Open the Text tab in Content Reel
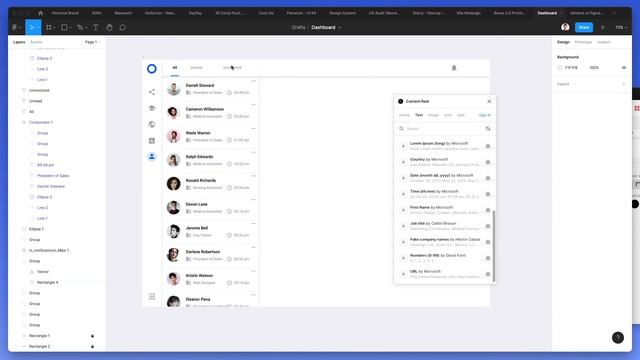 [419, 115]
